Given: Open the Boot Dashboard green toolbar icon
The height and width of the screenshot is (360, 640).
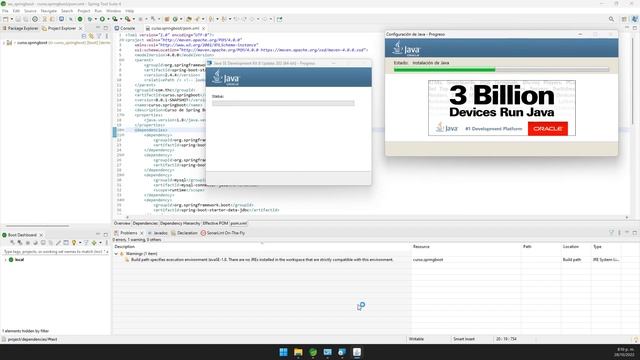Looking at the screenshot, I should coord(80,19).
